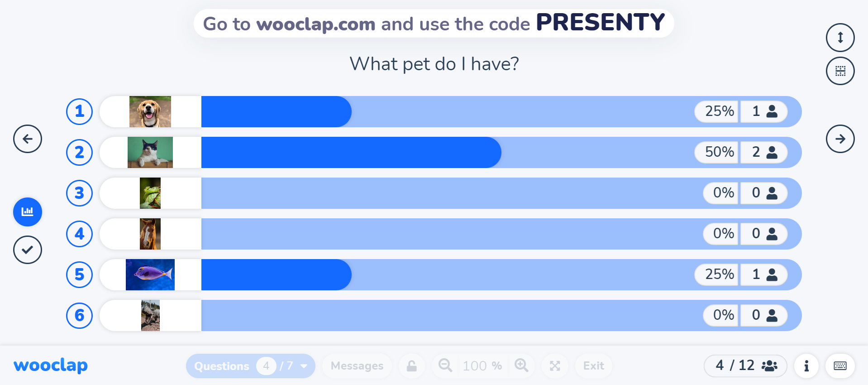The height and width of the screenshot is (385, 868).
Task: Enter fullscreen using the expand arrows icon
Action: pos(555,366)
